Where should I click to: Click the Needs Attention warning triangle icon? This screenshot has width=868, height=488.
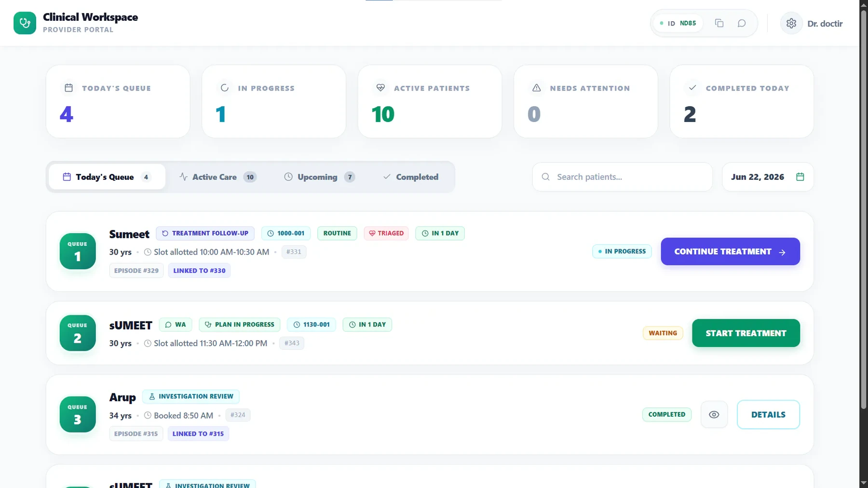(536, 88)
